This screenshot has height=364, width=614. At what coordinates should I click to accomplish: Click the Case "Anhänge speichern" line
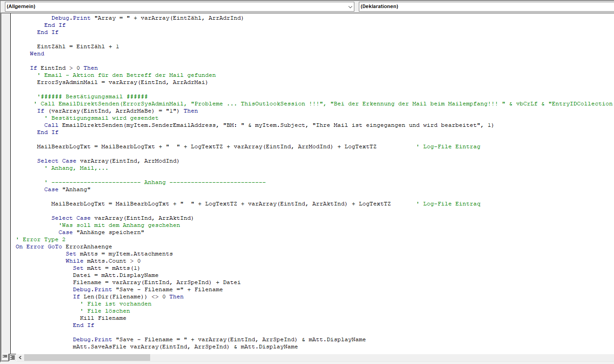101,232
